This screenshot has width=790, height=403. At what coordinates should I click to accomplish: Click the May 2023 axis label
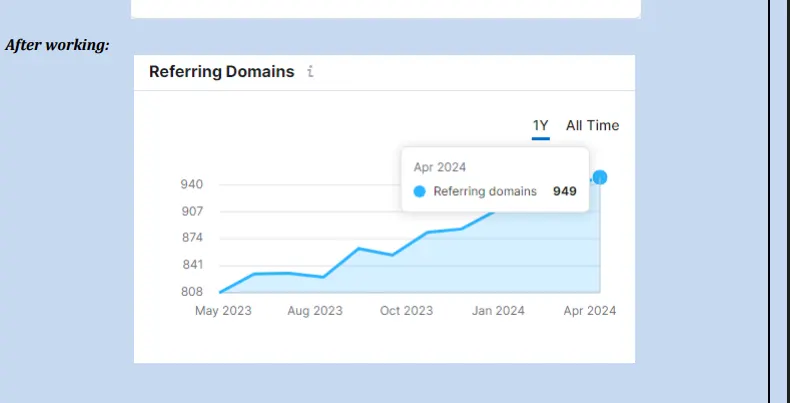click(223, 311)
